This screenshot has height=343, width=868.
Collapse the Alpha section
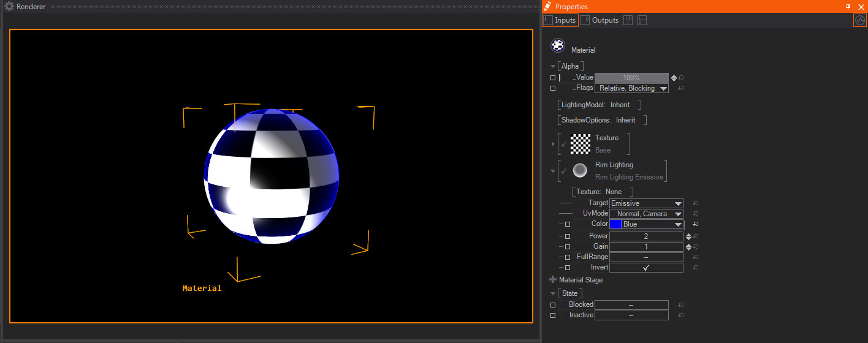click(553, 66)
